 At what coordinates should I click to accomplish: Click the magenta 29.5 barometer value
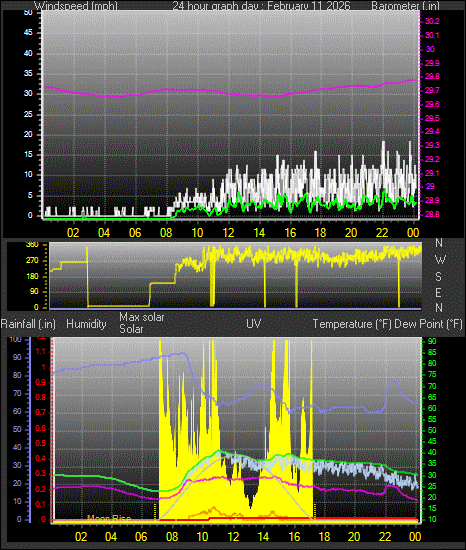[x=432, y=118]
